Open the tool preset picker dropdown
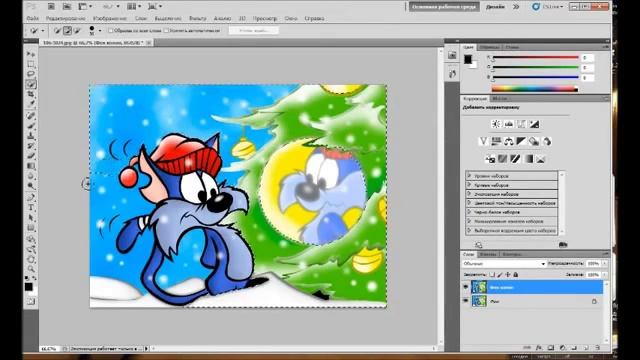640x360 pixels. 42,31
